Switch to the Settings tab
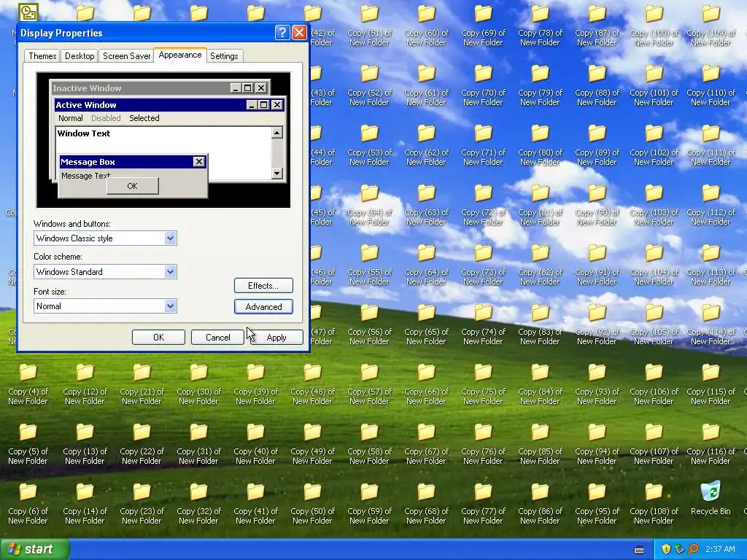 (x=224, y=56)
